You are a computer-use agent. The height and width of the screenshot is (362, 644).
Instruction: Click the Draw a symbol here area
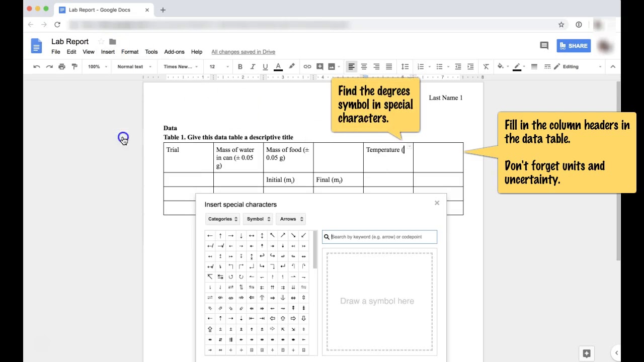point(379,301)
